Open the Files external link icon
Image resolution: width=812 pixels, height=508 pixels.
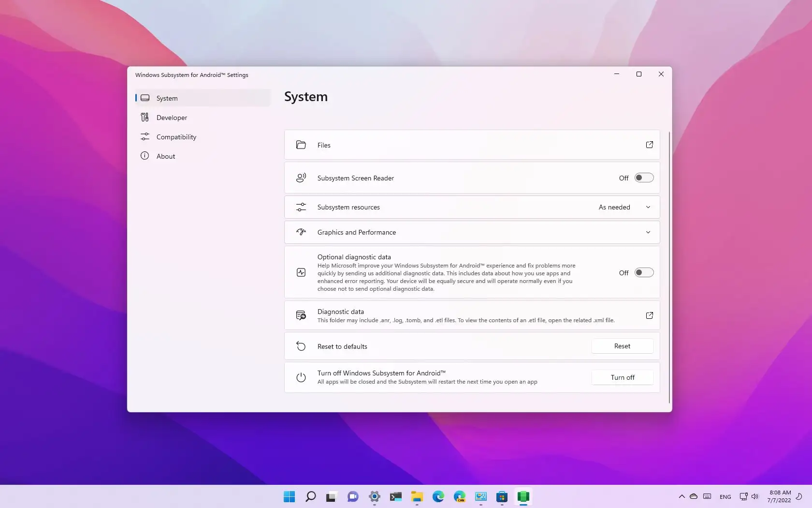pyautogui.click(x=649, y=145)
